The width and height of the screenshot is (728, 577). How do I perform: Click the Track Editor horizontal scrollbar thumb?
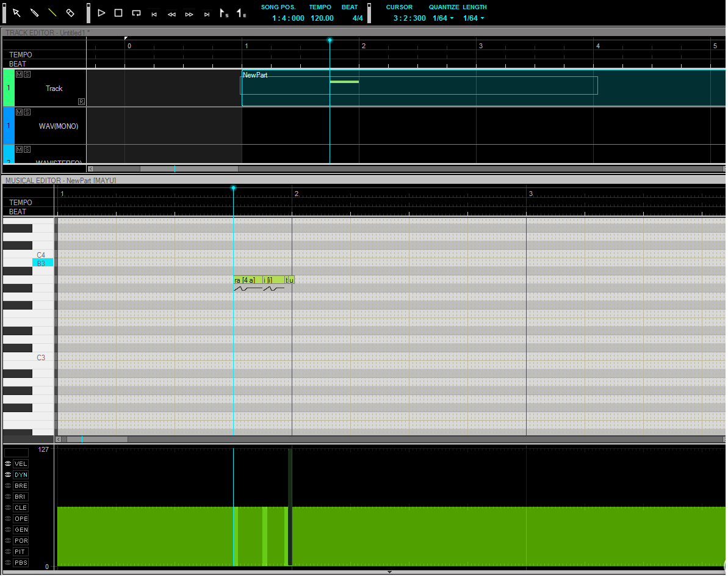point(189,169)
